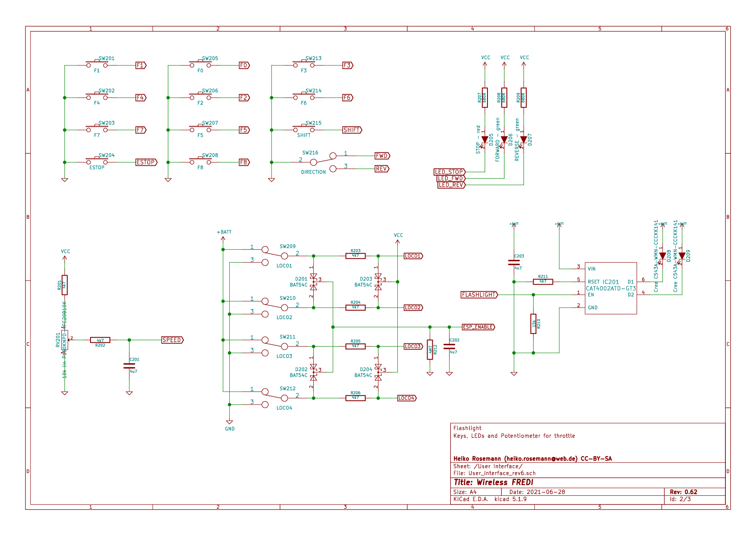Click the LED_STOP global label
This screenshot has height=535, width=756.
click(x=450, y=172)
